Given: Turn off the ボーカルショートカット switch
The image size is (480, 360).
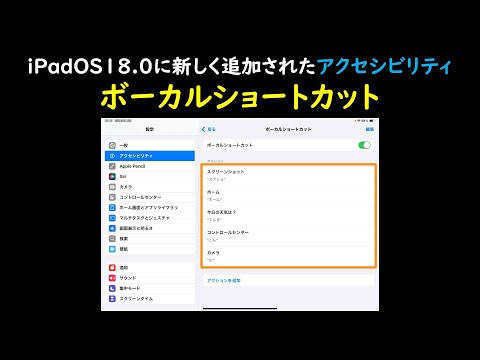Looking at the screenshot, I should pyautogui.click(x=364, y=145).
